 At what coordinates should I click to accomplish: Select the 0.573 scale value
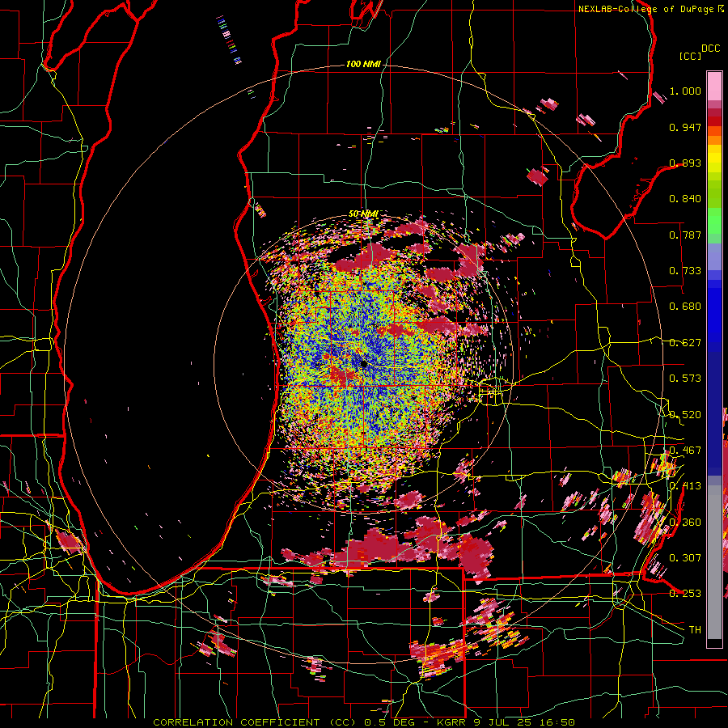coord(685,379)
